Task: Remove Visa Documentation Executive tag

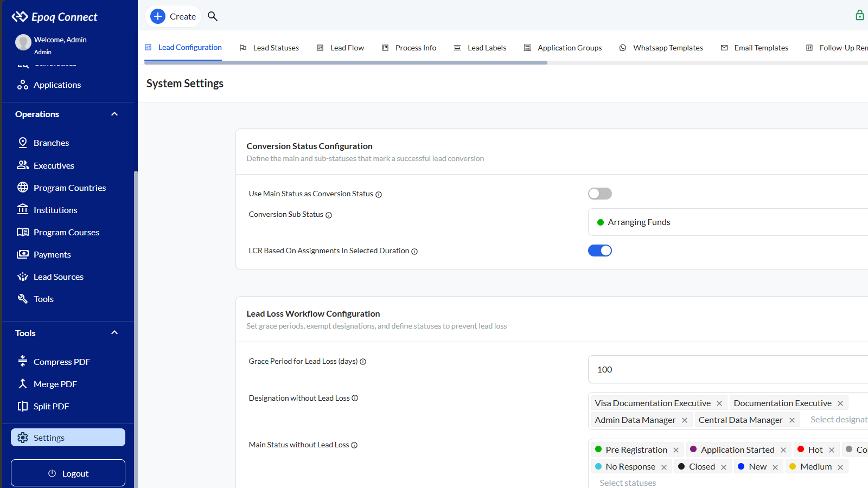Action: pyautogui.click(x=719, y=403)
